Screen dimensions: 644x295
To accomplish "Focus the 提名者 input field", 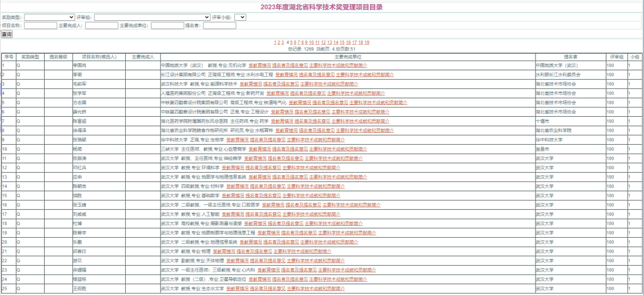I will (x=219, y=26).
